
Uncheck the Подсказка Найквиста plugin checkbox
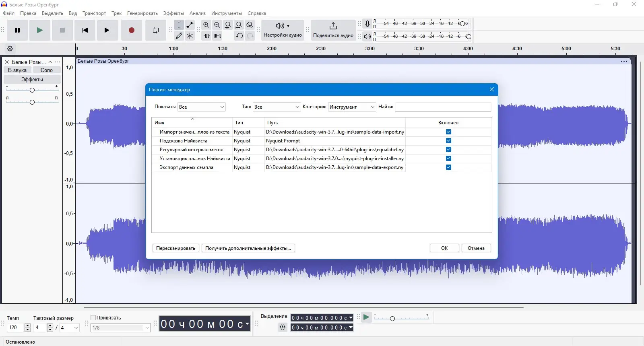(448, 141)
